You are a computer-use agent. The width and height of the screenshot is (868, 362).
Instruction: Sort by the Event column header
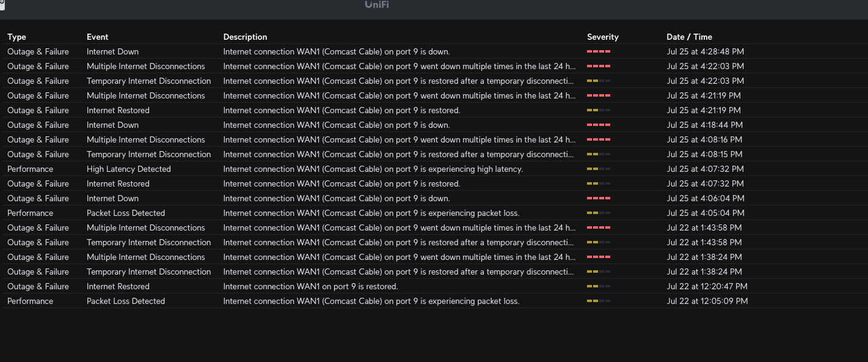pyautogui.click(x=97, y=37)
